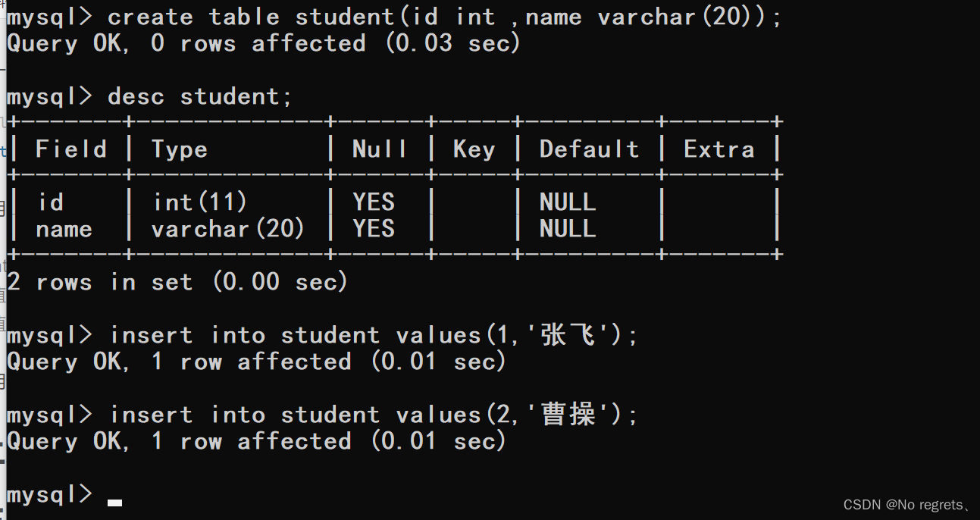Click the insert statement containing 张飞
980x520 pixels.
click(x=324, y=335)
